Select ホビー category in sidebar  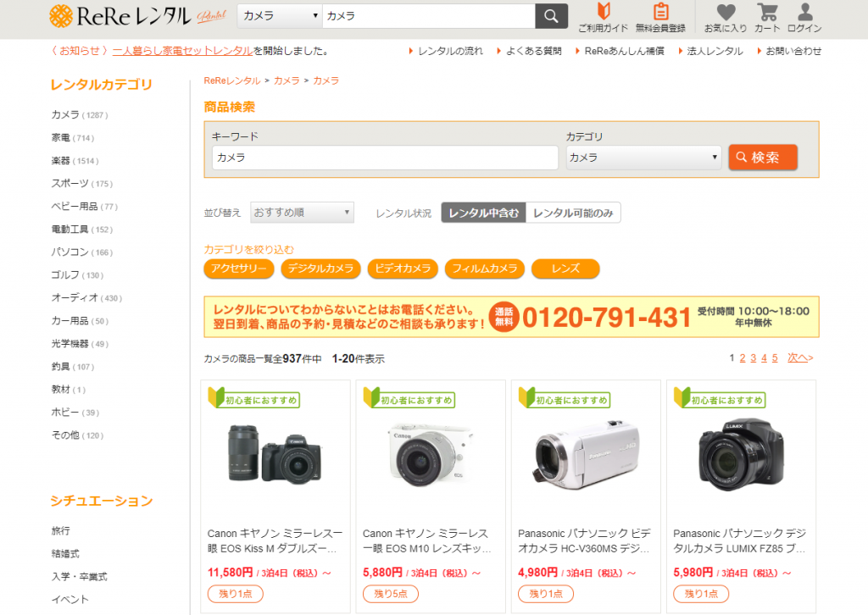(x=75, y=413)
